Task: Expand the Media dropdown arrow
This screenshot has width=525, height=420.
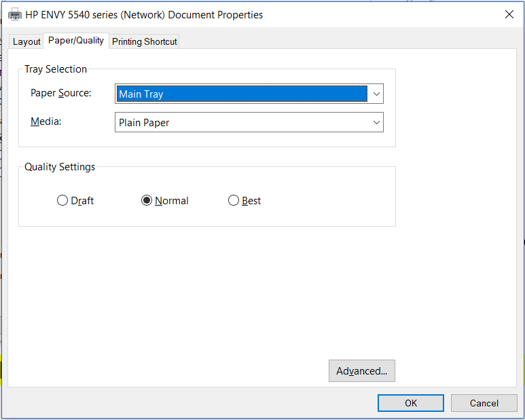Action: [376, 123]
